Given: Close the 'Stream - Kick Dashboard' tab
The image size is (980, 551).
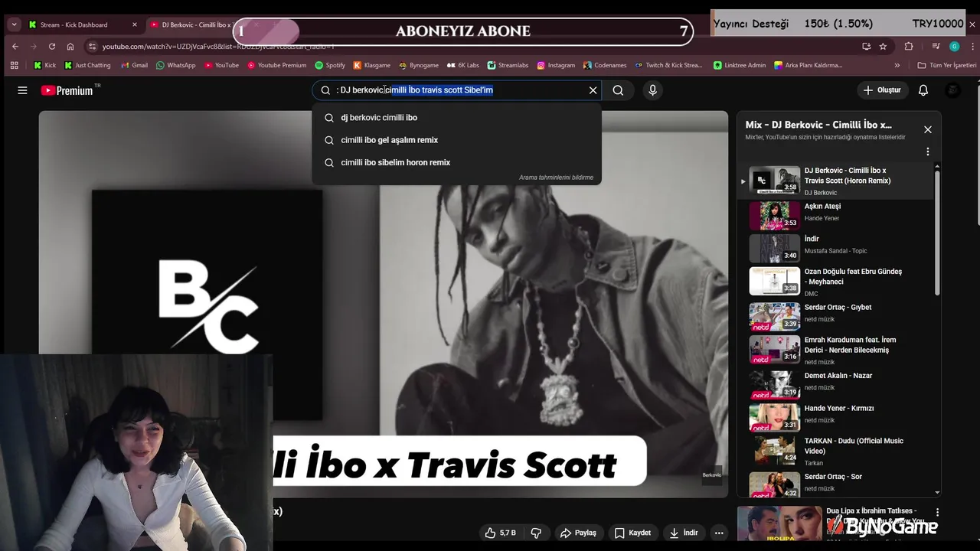Looking at the screenshot, I should click(135, 24).
